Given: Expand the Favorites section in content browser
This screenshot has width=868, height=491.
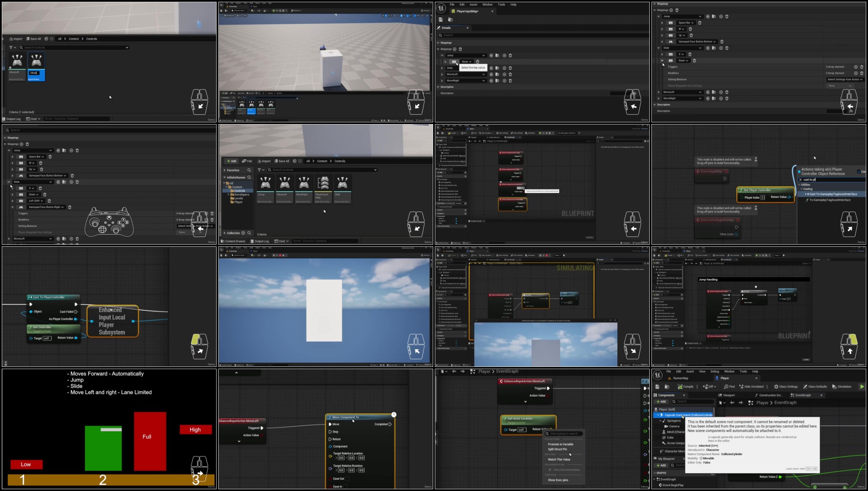Looking at the screenshot, I should click(x=224, y=170).
